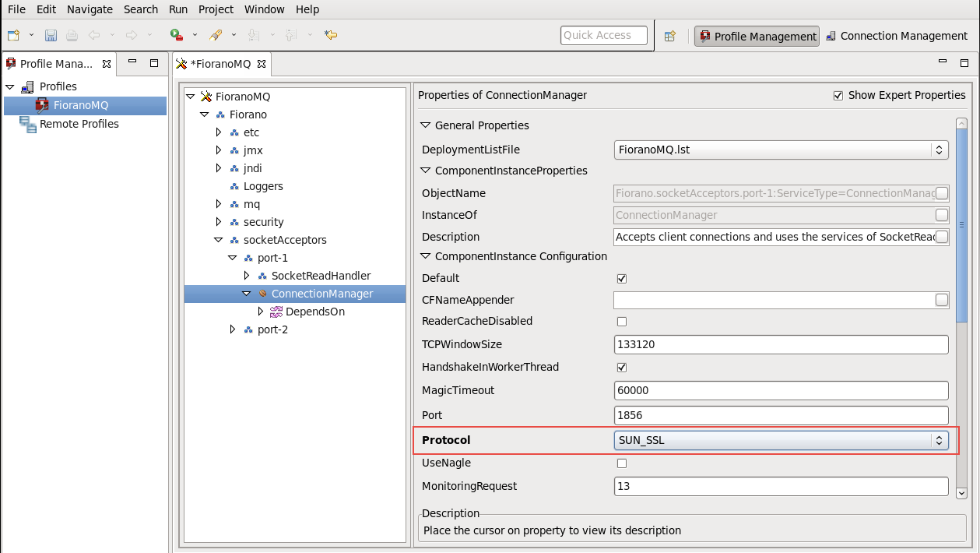Viewport: 980px width, 553px height.
Task: Click the Open Perspective icon
Action: 670,36
